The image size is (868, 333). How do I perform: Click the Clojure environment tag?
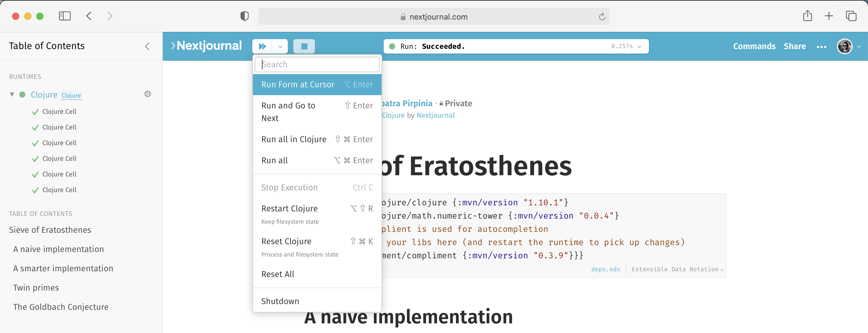pyautogui.click(x=71, y=95)
